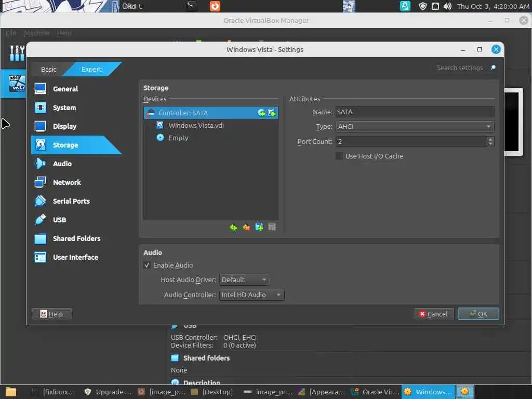Viewport: 532px width, 399px height.
Task: Add optical drive to SATA controller
Action: 261,113
